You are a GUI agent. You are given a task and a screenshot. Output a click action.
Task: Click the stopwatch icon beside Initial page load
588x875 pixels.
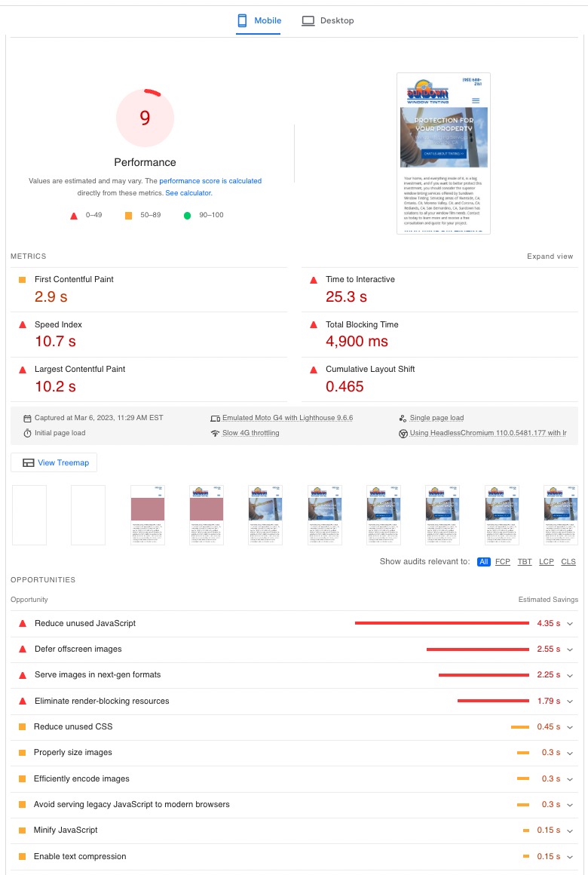(x=28, y=433)
